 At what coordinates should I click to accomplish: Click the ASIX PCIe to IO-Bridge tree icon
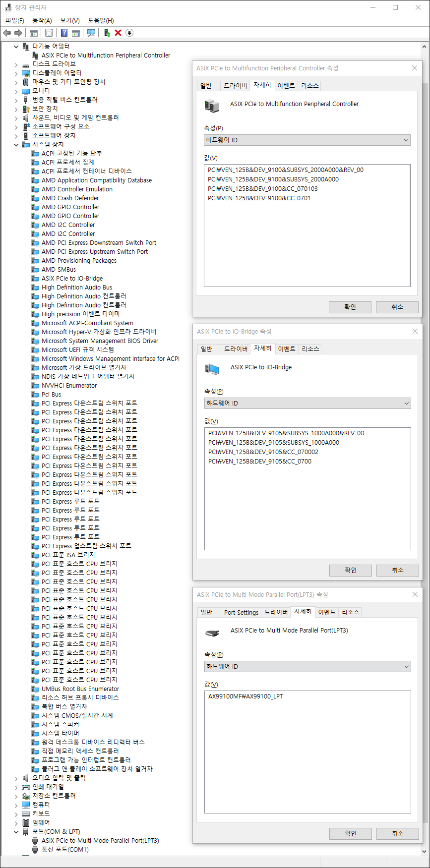point(35,279)
